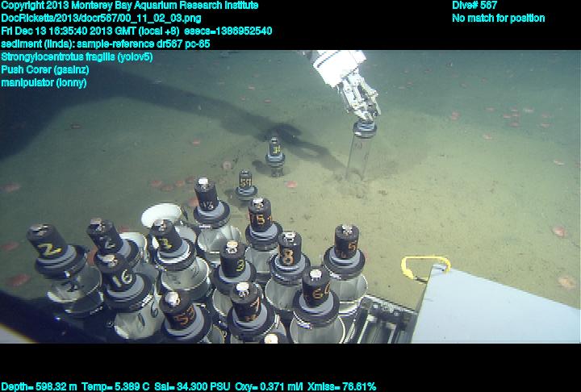This screenshot has width=581, height=392.
Task: Click the push core handle numbered 16
Action: (117, 274)
